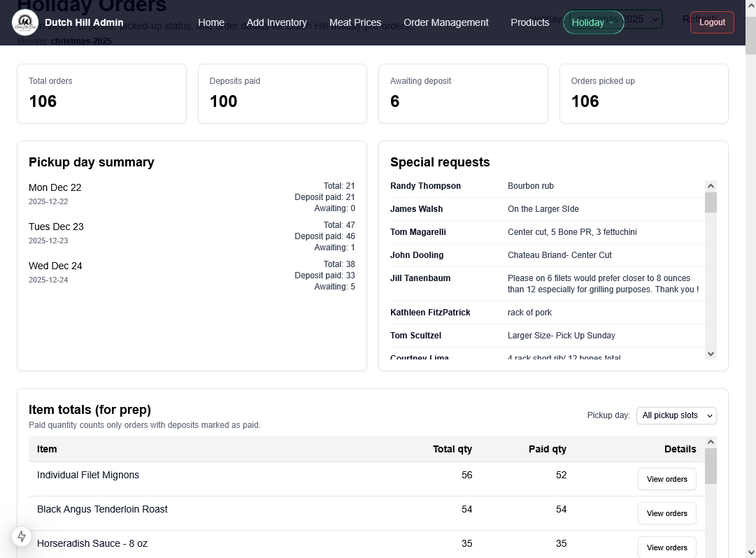Open the Pickup day slots dropdown
This screenshot has width=756, height=558.
pyautogui.click(x=676, y=415)
